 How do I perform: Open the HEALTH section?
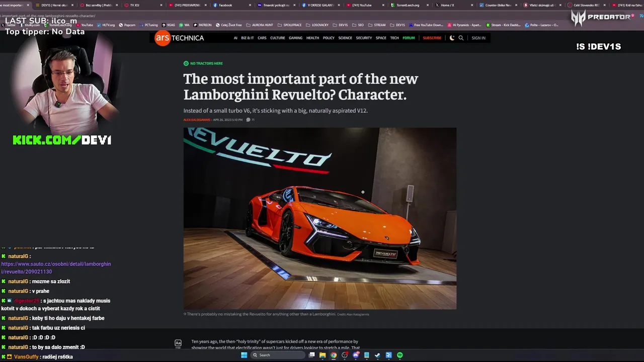[312, 38]
